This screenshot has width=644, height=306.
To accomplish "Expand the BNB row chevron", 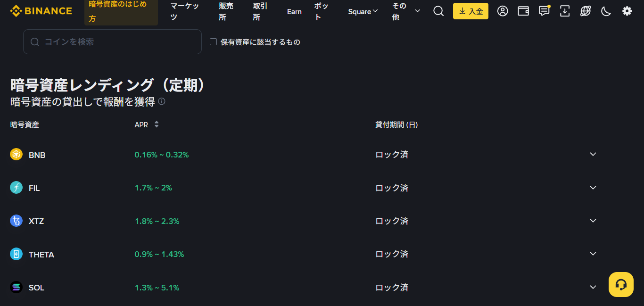I will pos(593,154).
